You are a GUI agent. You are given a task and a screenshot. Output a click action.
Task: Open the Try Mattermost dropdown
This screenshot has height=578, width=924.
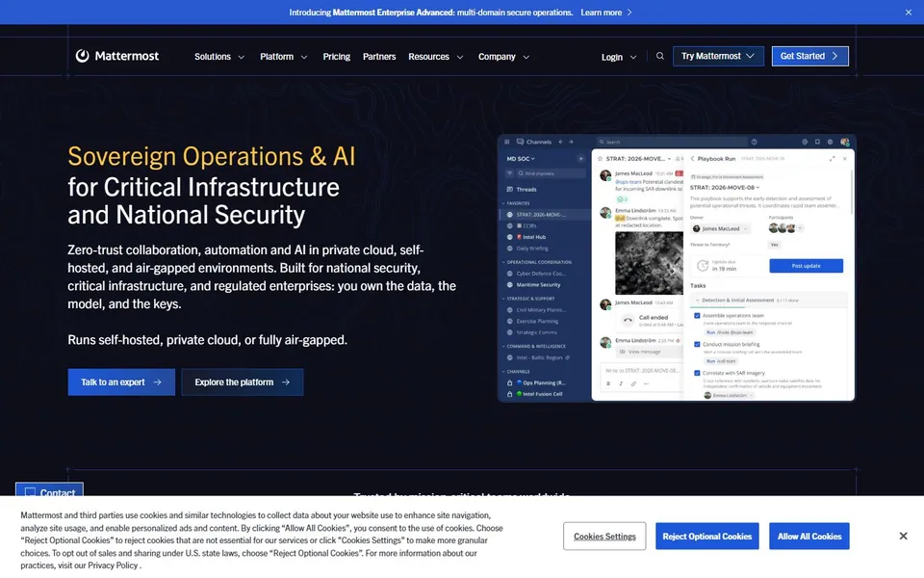[x=718, y=56]
